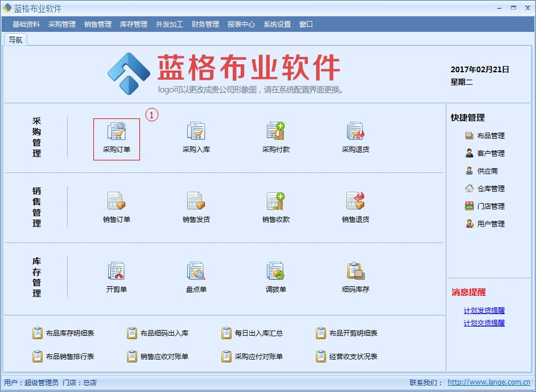Image resolution: width=536 pixels, height=392 pixels.
Task: Open the 采购订单 purchase order icon
Action: [117, 132]
